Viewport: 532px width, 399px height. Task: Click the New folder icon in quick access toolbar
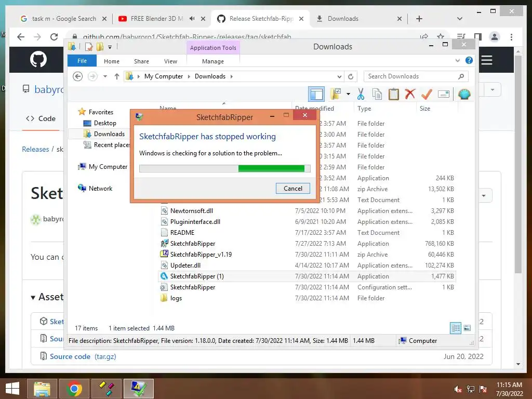[x=100, y=47]
